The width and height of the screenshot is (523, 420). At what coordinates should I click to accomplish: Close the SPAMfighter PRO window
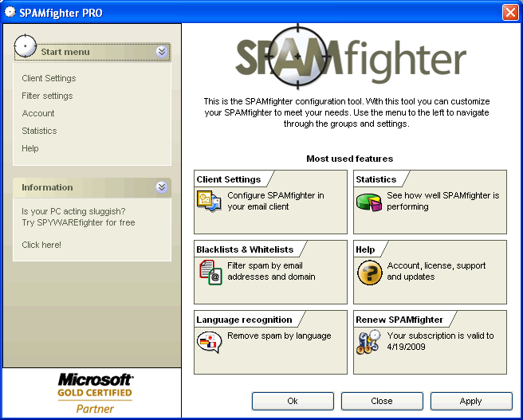tap(510, 12)
